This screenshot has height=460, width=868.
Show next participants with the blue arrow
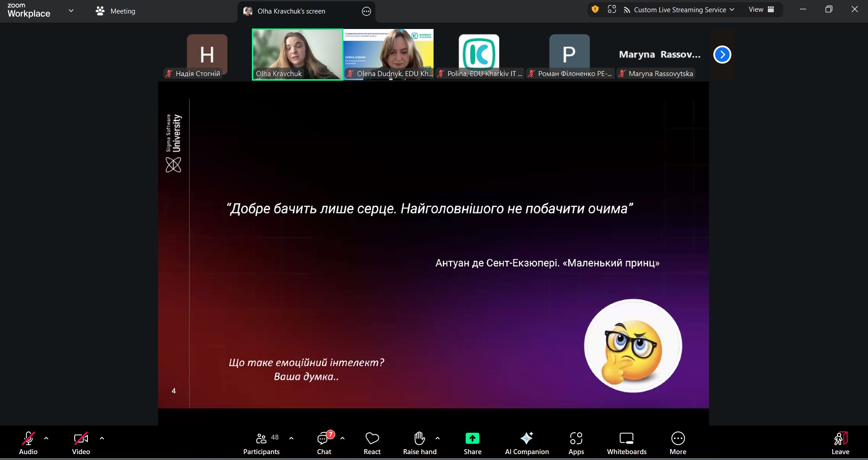(x=722, y=55)
